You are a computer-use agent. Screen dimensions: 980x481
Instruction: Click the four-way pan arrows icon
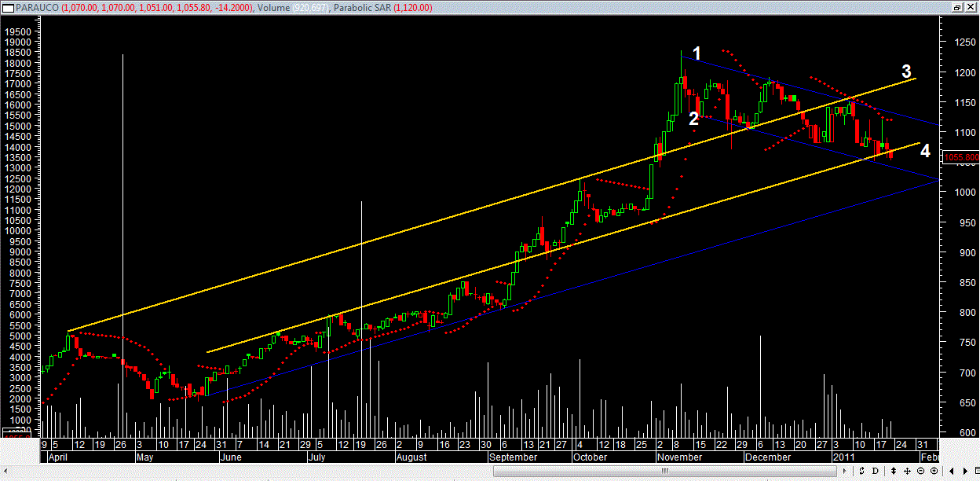907,471
